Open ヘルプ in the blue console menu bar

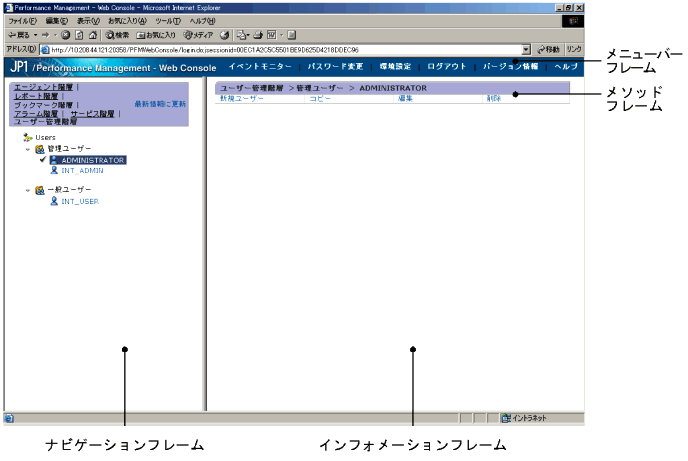[566, 66]
